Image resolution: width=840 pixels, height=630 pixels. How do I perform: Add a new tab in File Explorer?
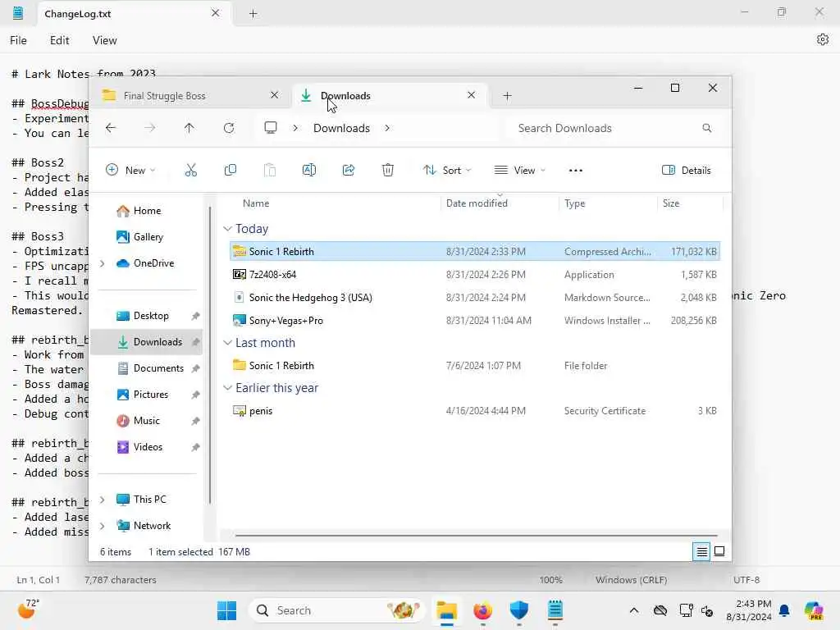coord(507,96)
